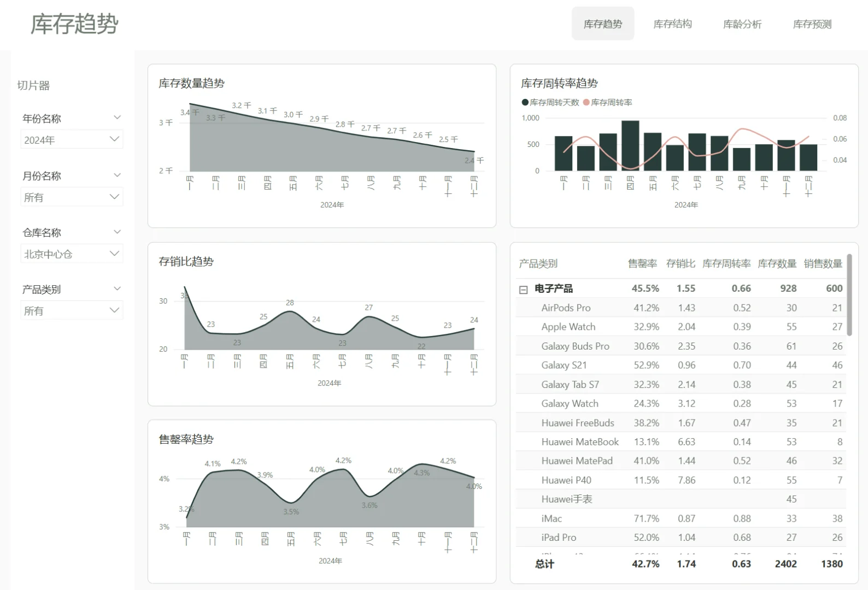Screen dimensions: 868x590
Task: Click the 总计 total row label
Action: click(544, 564)
